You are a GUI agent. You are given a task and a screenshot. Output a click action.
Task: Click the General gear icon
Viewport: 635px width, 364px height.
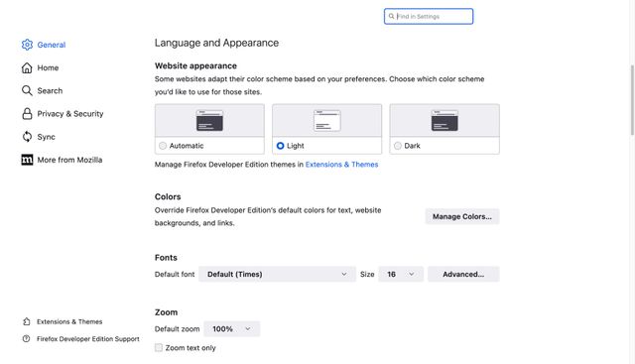tap(27, 45)
